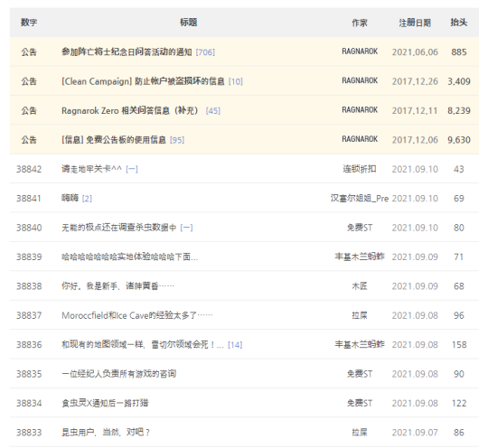Click the 标题 column header
This screenshot has height=448, width=488.
click(x=188, y=22)
